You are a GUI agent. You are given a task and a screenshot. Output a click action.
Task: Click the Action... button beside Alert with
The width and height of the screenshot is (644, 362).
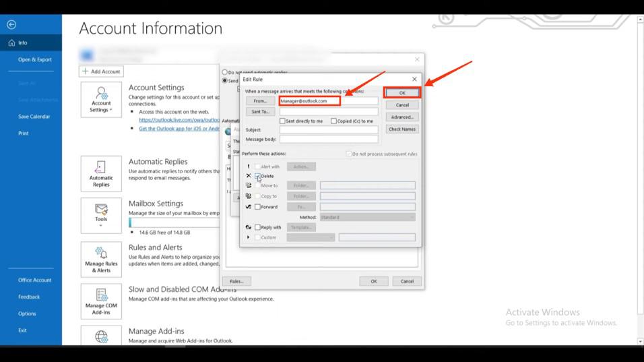[x=302, y=167]
